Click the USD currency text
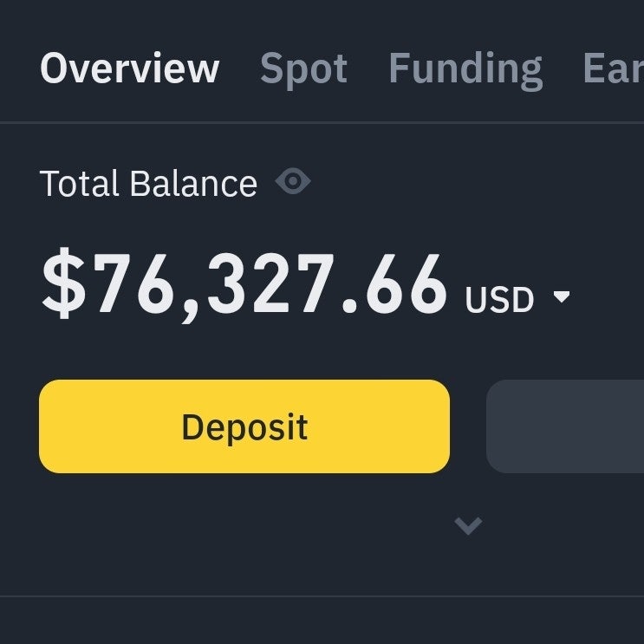 499,300
